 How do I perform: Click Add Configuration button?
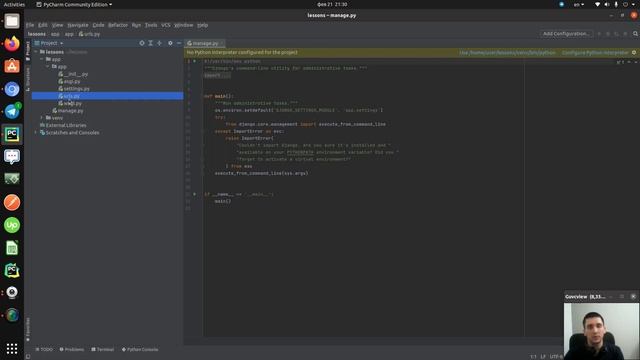(566, 33)
